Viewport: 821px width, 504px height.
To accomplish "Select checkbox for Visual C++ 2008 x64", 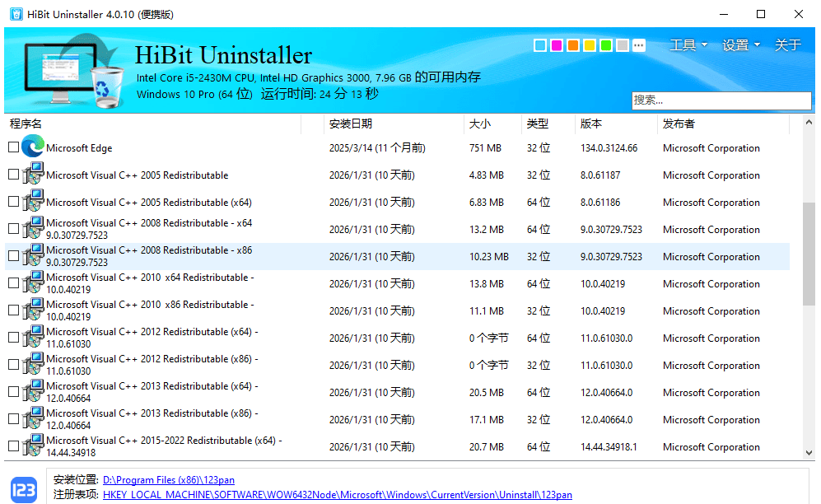I will [14, 229].
